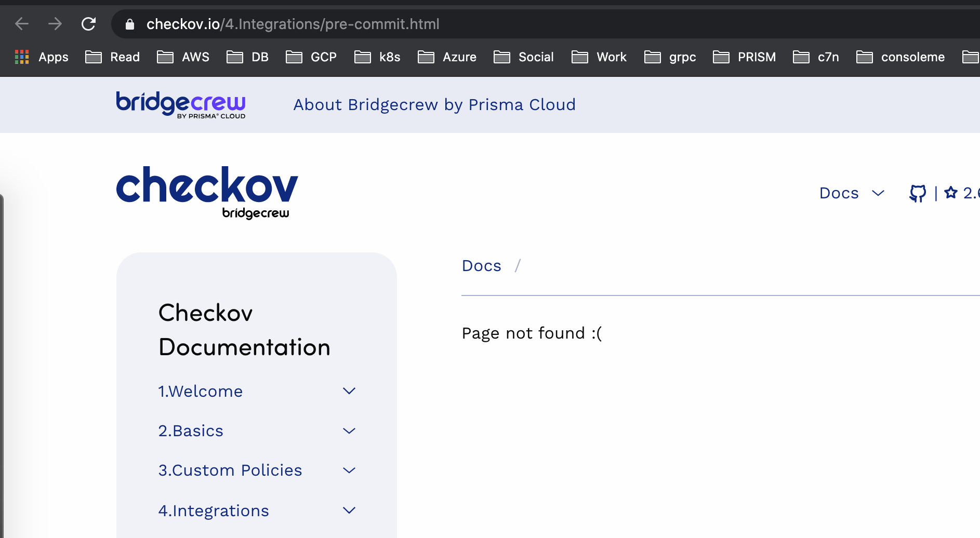Click the GitHub star count icon
980x538 pixels.
point(951,193)
